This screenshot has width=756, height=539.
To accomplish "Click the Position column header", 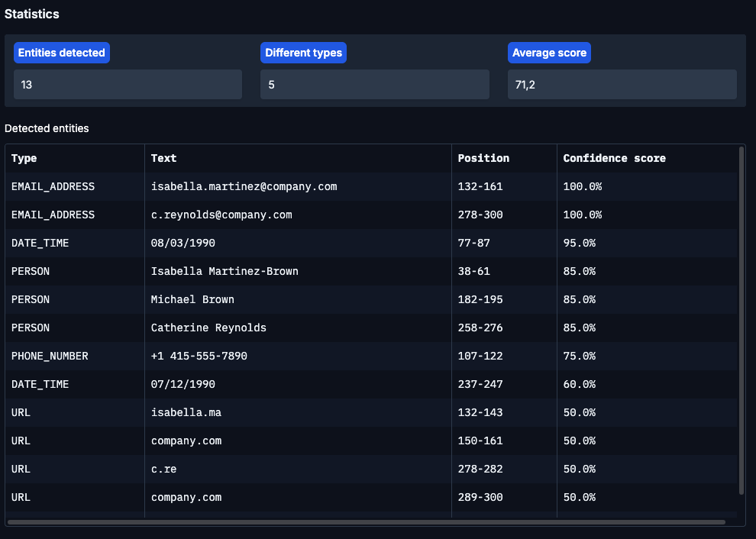I will click(483, 158).
